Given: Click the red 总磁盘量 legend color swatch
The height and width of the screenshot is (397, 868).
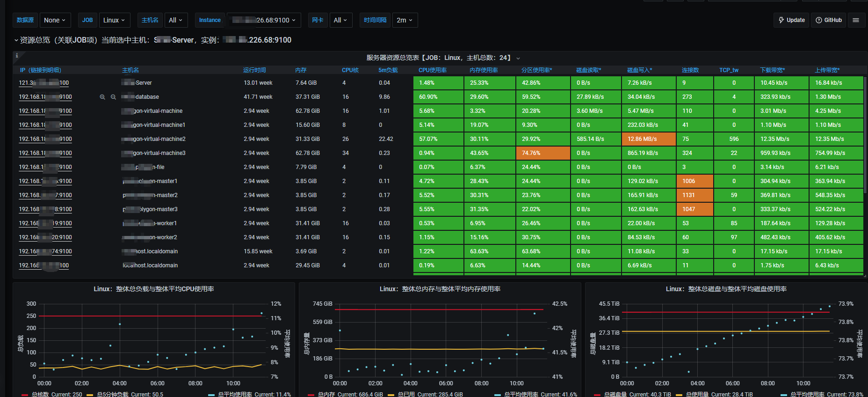Looking at the screenshot, I should tap(597, 395).
